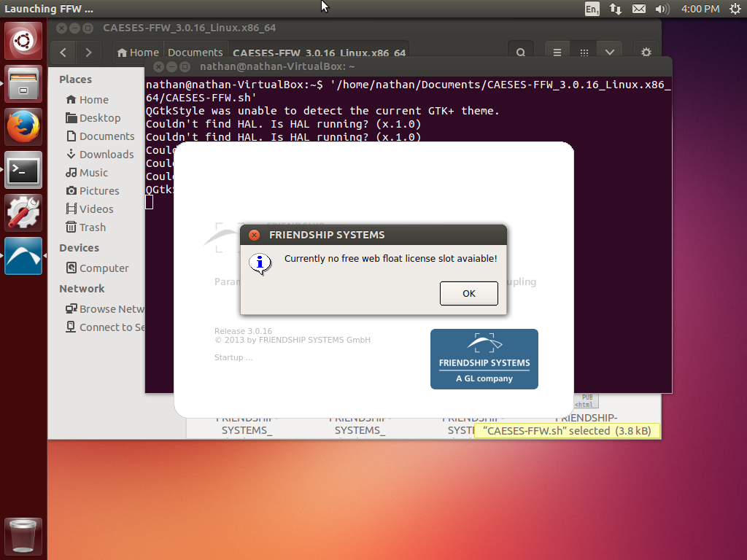The image size is (747, 560).
Task: Open Videos in the Places sidebar
Action: tap(90, 209)
